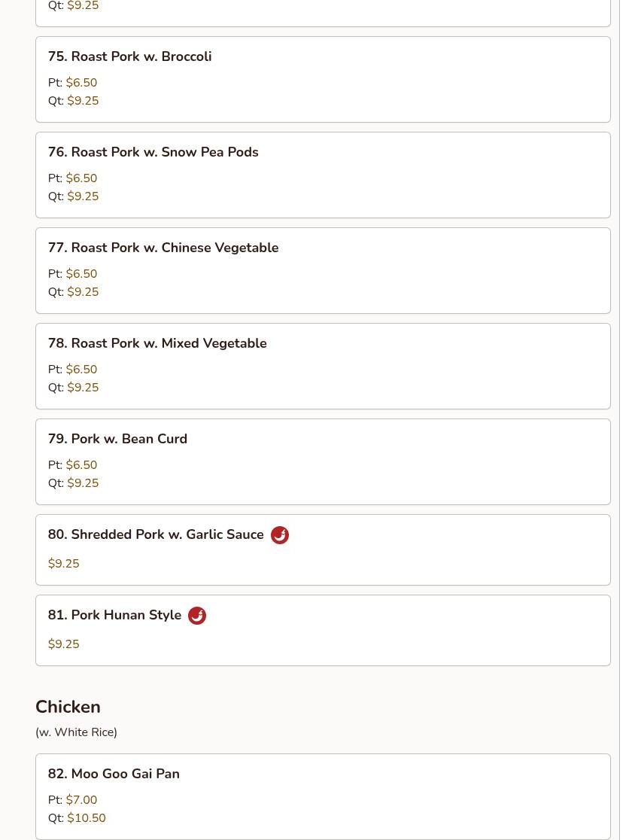Click $9.25 price under Pork Hunan Style
This screenshot has height=840, width=635.
click(x=64, y=644)
